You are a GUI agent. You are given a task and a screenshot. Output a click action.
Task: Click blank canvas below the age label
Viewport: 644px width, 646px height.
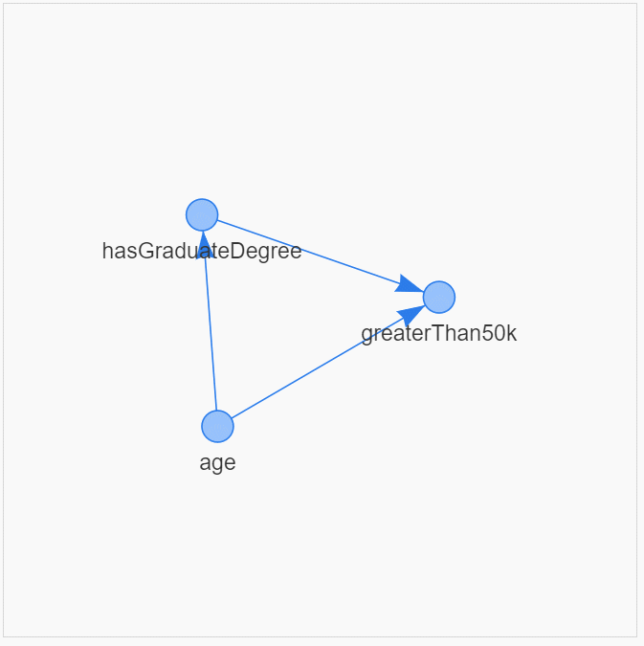pos(217,546)
